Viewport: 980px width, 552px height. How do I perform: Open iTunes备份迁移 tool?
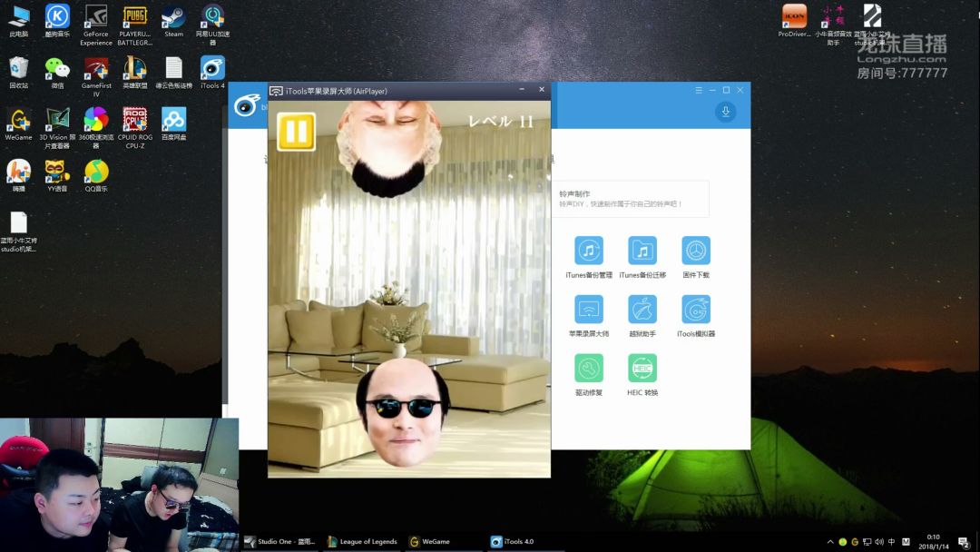tap(642, 251)
